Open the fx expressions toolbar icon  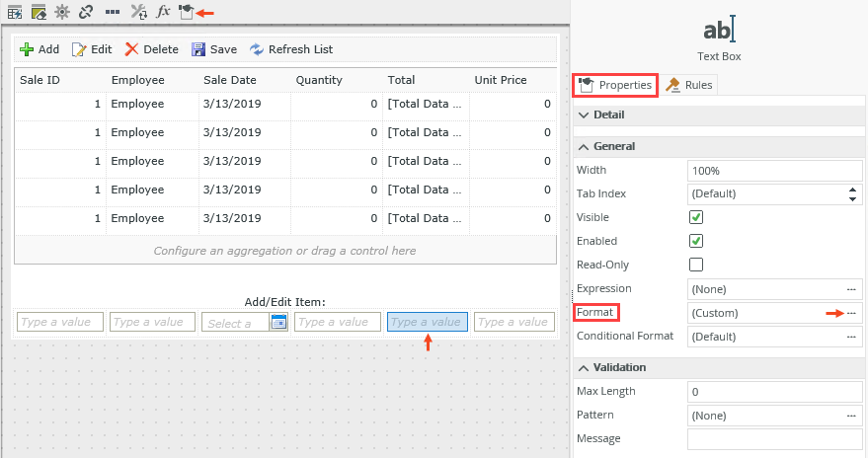(x=163, y=12)
